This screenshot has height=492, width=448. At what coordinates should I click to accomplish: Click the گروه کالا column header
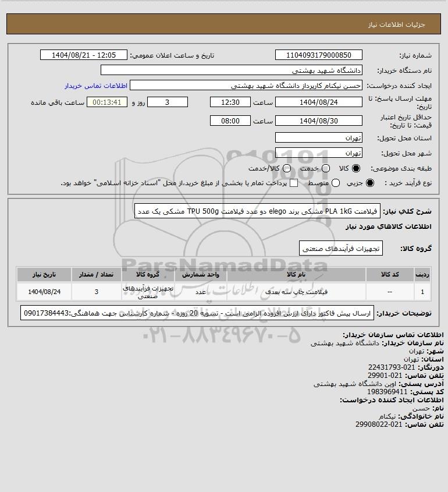[x=148, y=274]
